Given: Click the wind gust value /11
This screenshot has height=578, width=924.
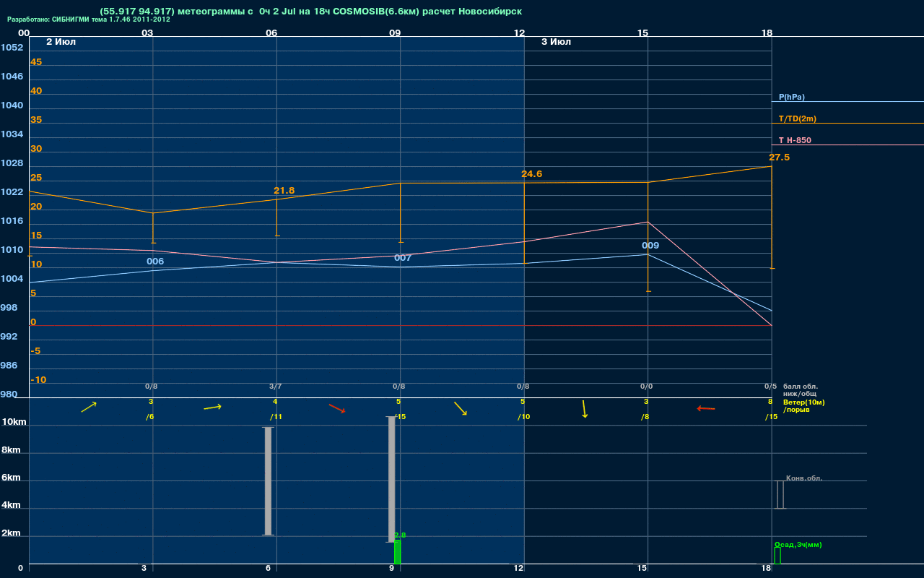Looking at the screenshot, I should [276, 417].
